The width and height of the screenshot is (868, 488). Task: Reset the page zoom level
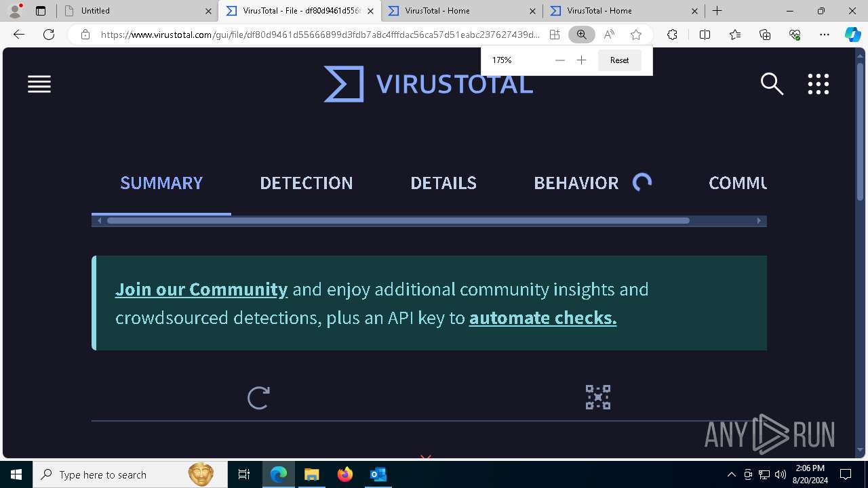click(x=619, y=60)
